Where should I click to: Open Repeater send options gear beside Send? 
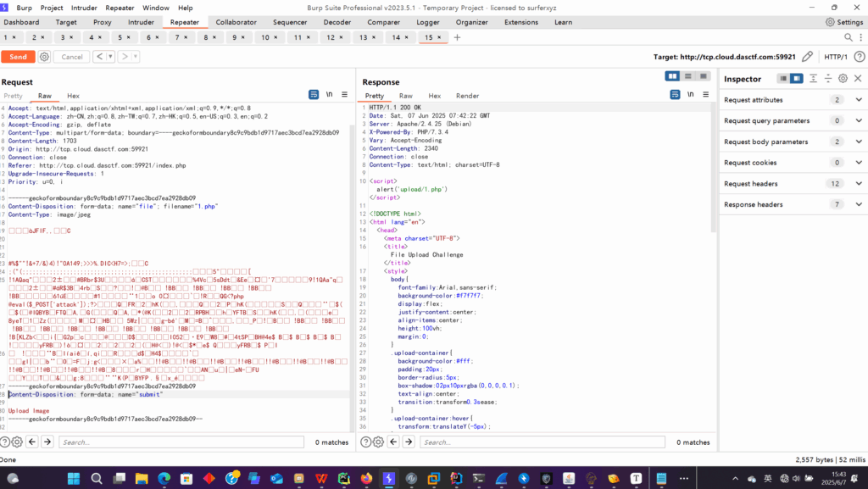[44, 57]
